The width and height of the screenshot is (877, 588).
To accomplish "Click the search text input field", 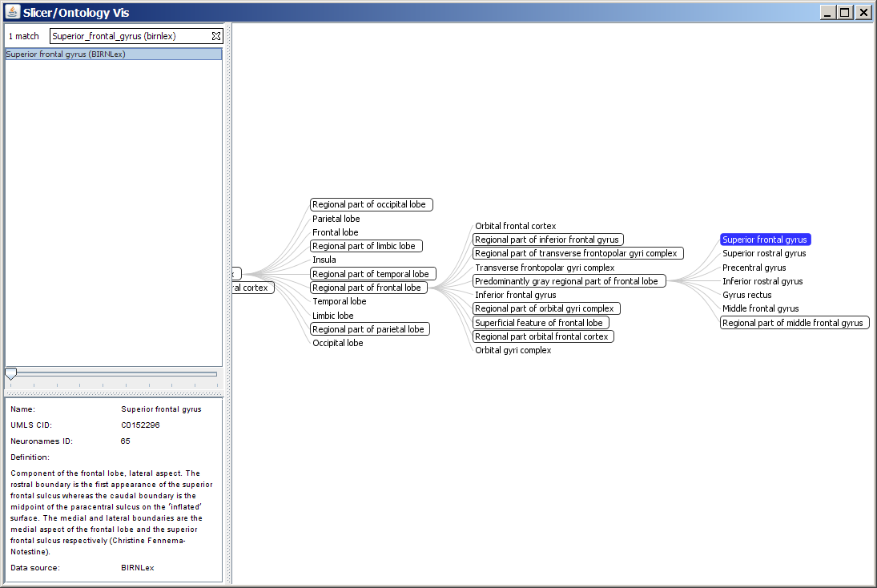I will click(x=130, y=36).
